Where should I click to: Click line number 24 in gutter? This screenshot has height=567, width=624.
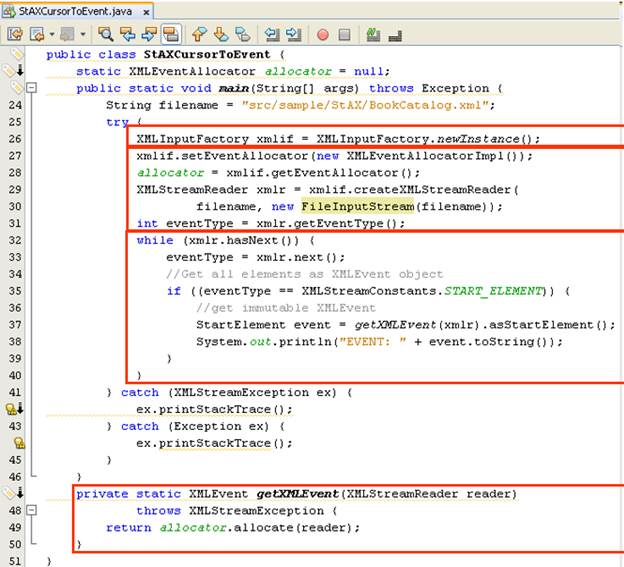[x=15, y=105]
